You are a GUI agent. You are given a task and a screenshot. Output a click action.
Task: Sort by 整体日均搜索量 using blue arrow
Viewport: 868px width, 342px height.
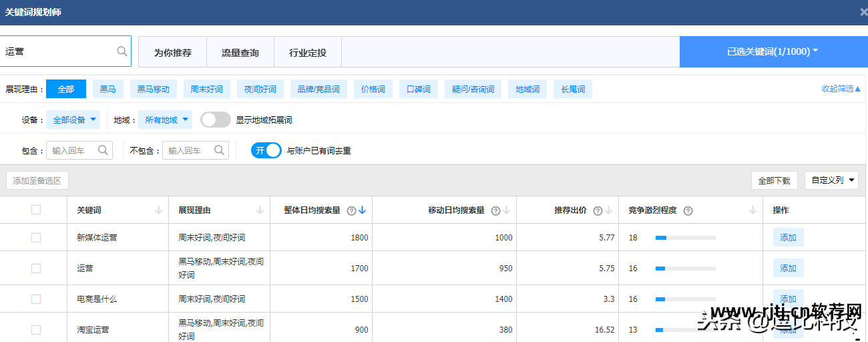pos(363,210)
